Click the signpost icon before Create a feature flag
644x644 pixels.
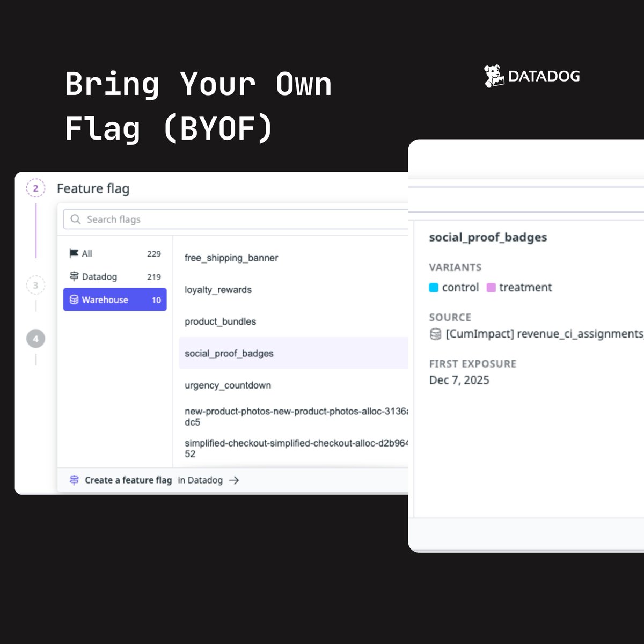pyautogui.click(x=74, y=480)
